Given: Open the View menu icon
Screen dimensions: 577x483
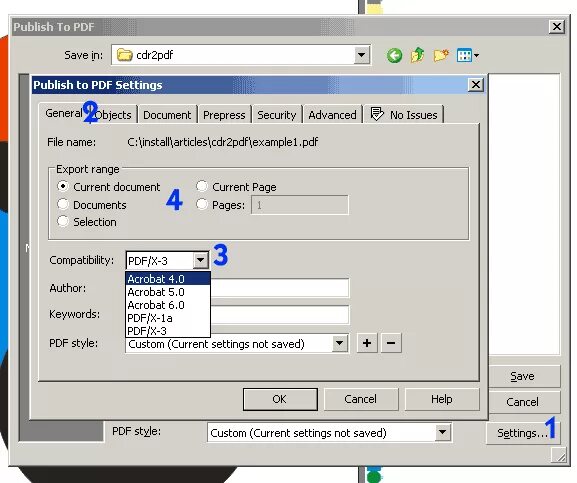Looking at the screenshot, I should (467, 56).
